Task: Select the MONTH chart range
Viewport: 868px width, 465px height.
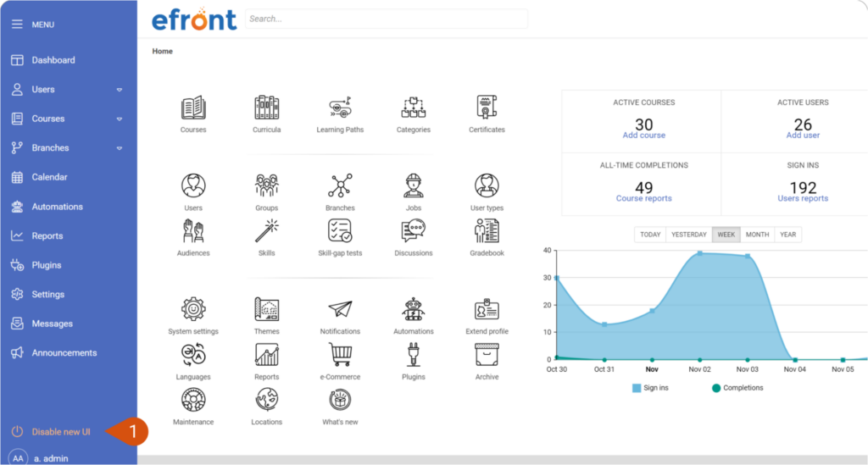Action: point(757,235)
